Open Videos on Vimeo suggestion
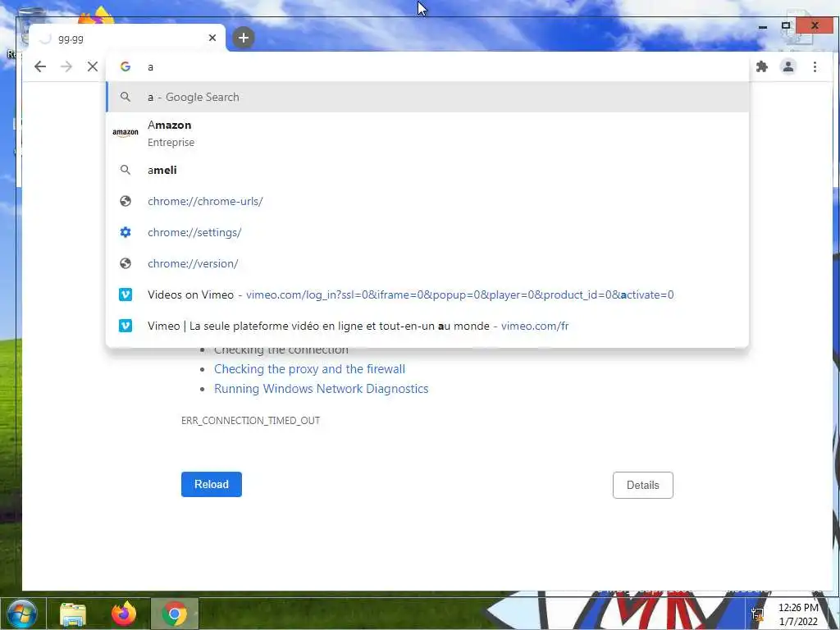 [x=427, y=294]
